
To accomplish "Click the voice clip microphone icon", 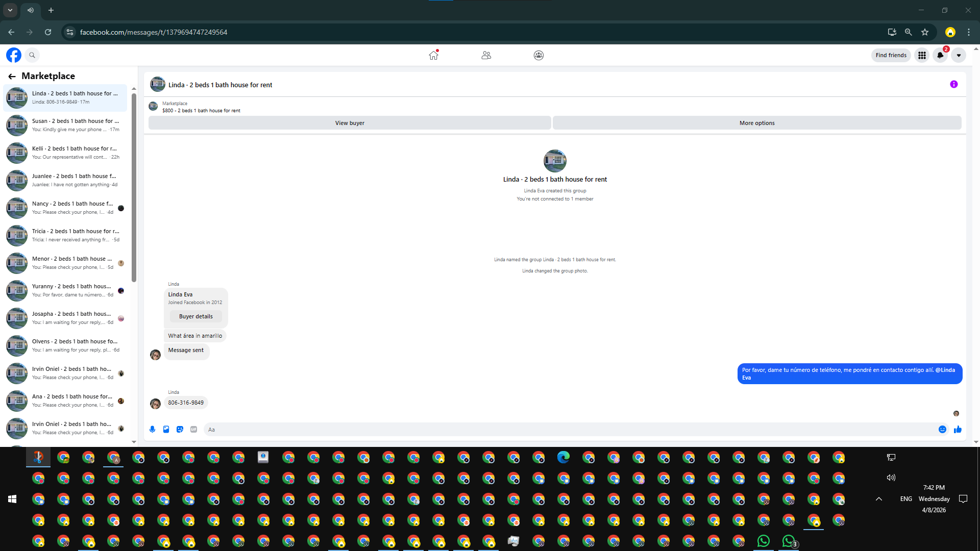I will 152,430.
